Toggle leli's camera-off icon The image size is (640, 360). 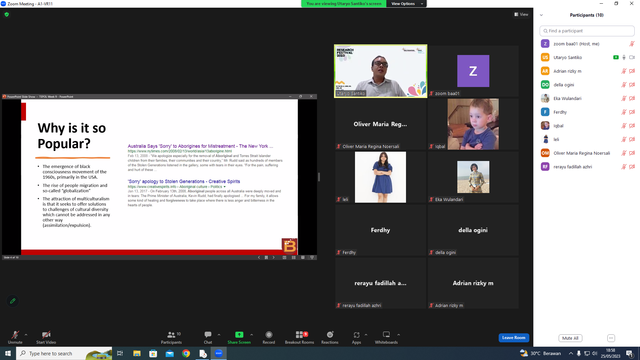[x=632, y=139]
